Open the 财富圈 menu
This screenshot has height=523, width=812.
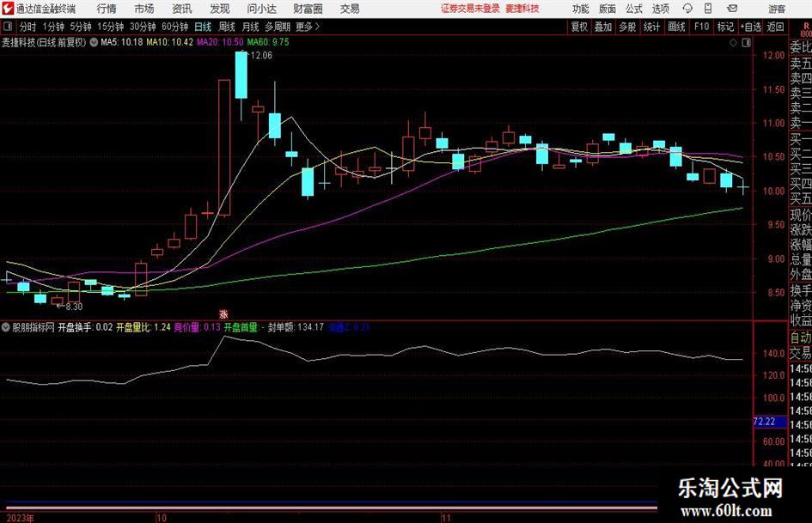(308, 9)
